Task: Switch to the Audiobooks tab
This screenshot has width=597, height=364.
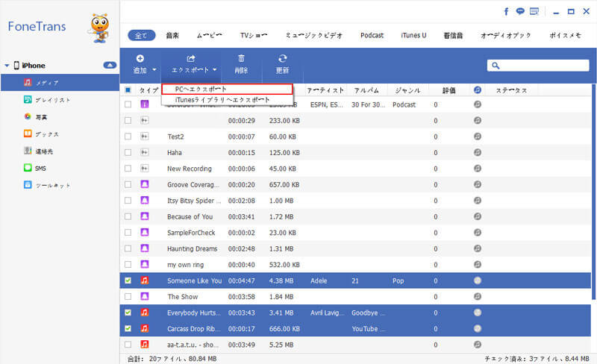Action: coord(506,35)
